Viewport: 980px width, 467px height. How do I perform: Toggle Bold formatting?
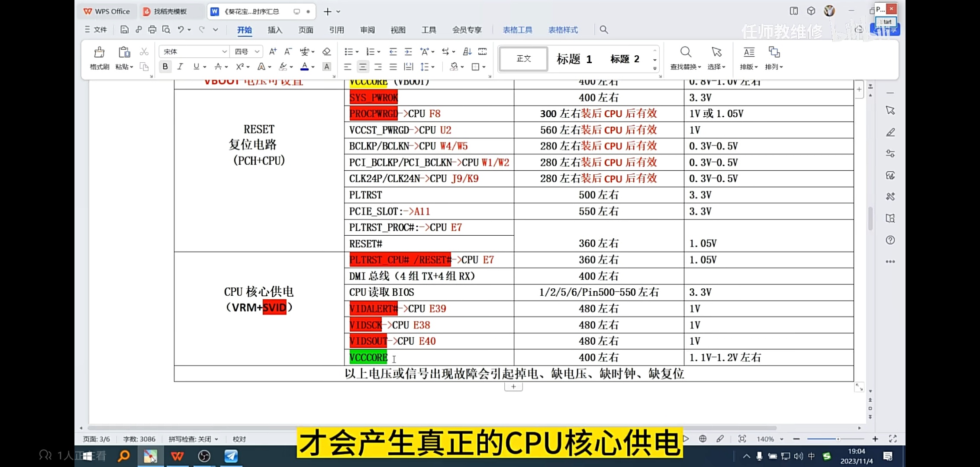click(165, 67)
